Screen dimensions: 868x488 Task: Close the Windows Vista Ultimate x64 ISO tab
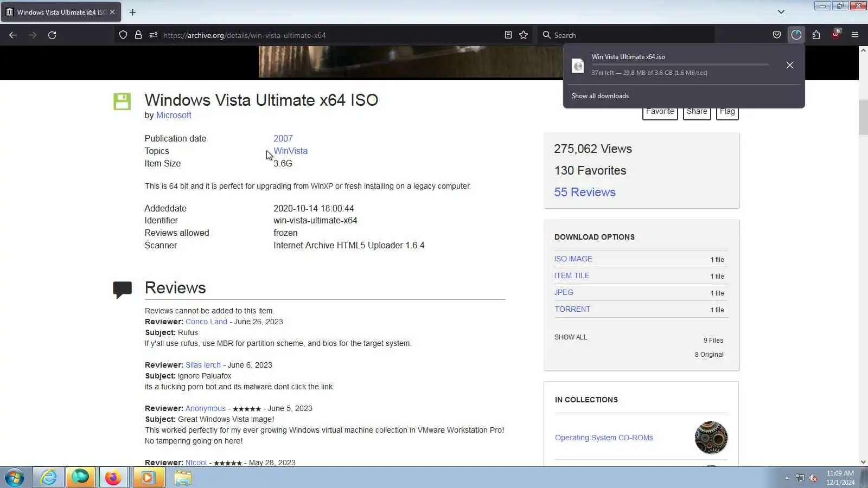112,12
